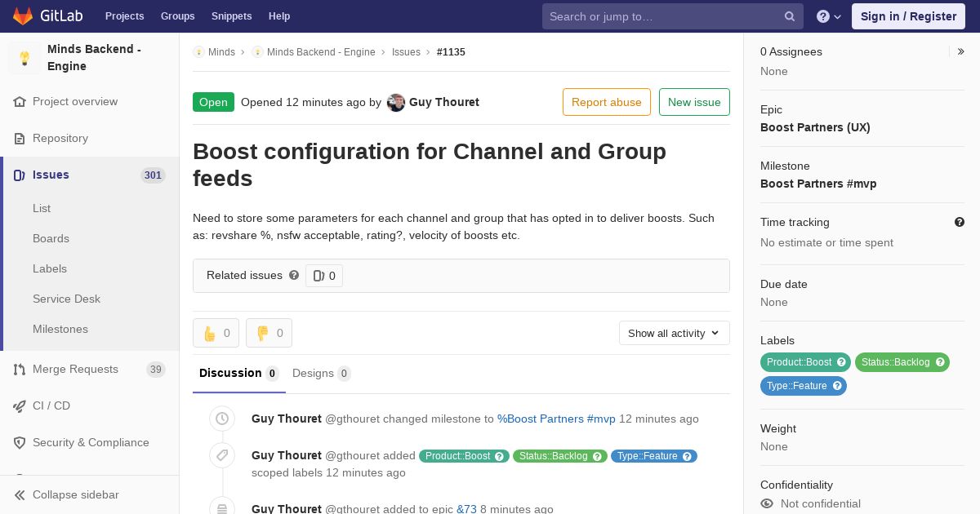
Task: Click Guy Thouret's avatar image
Action: pos(396,102)
